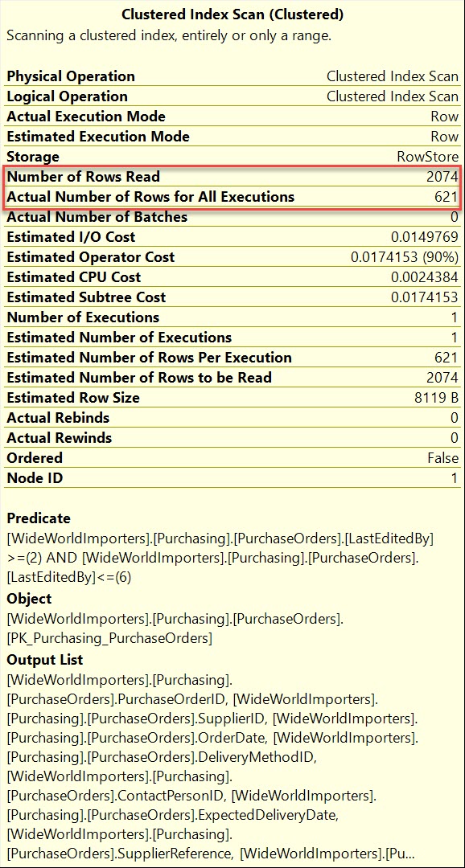Image resolution: width=465 pixels, height=868 pixels.
Task: Click the value 2074 for Number of Rows Read
Action: pyautogui.click(x=442, y=177)
